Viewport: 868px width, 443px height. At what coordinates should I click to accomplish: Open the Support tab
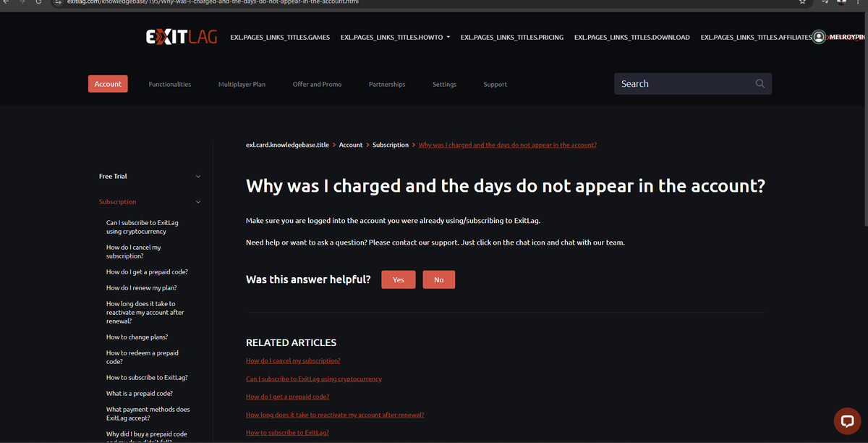(495, 85)
